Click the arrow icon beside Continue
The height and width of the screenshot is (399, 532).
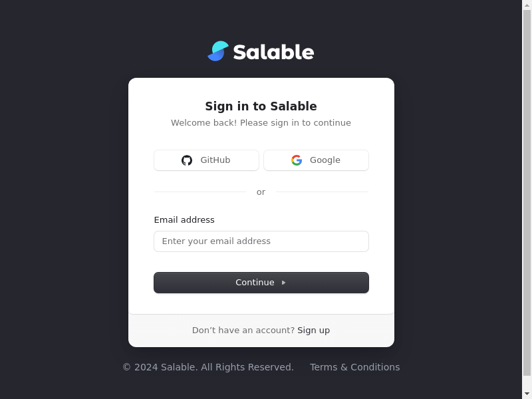pyautogui.click(x=284, y=283)
